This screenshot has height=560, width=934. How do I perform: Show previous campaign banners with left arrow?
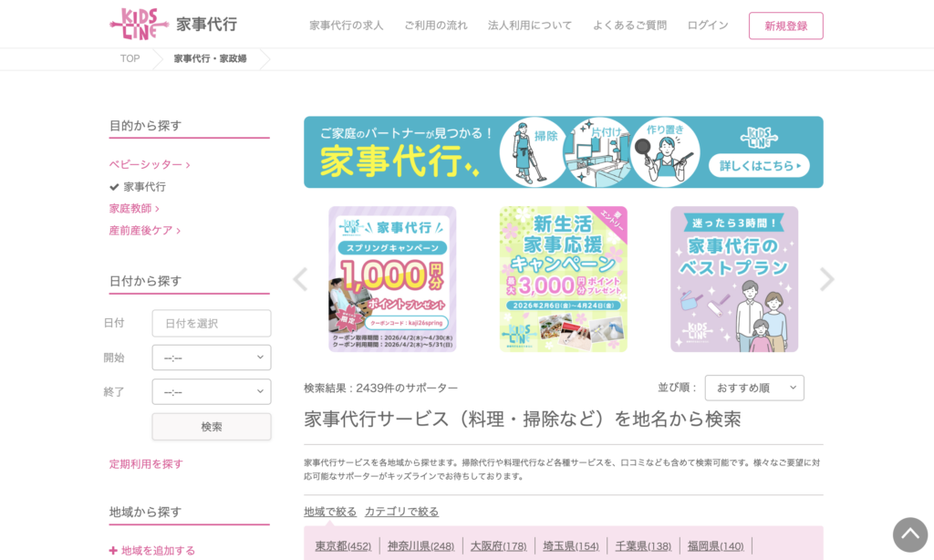click(x=300, y=279)
